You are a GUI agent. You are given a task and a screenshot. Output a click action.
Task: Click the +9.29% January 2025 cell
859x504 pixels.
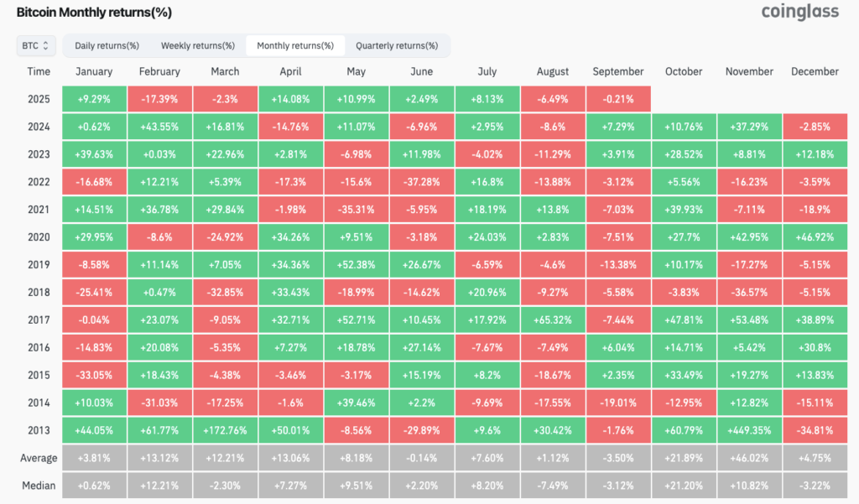94,98
